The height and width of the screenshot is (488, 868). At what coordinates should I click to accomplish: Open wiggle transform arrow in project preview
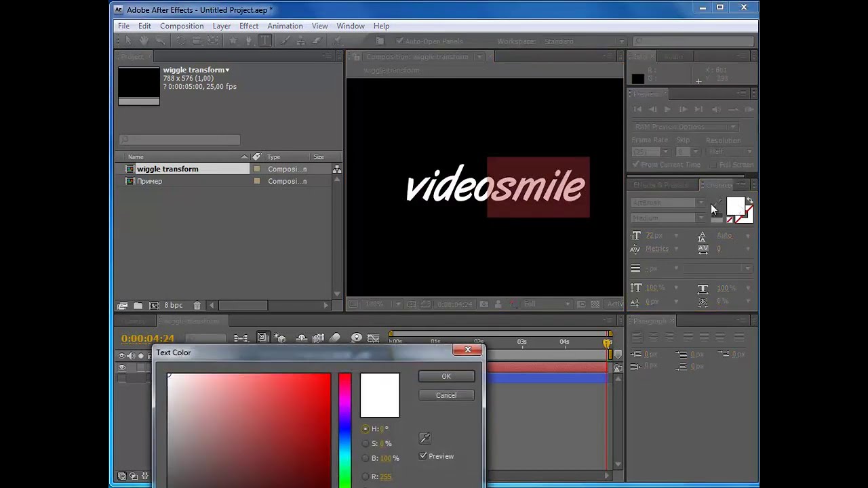[227, 70]
